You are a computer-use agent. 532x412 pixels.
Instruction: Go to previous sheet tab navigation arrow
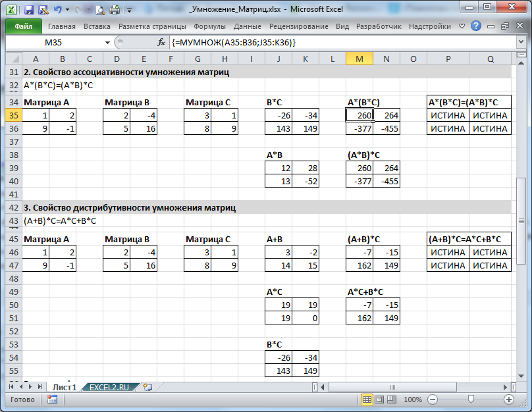(x=21, y=386)
